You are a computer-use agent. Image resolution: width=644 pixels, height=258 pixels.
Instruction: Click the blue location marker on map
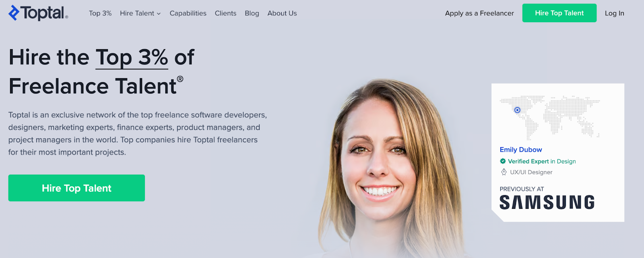518,110
